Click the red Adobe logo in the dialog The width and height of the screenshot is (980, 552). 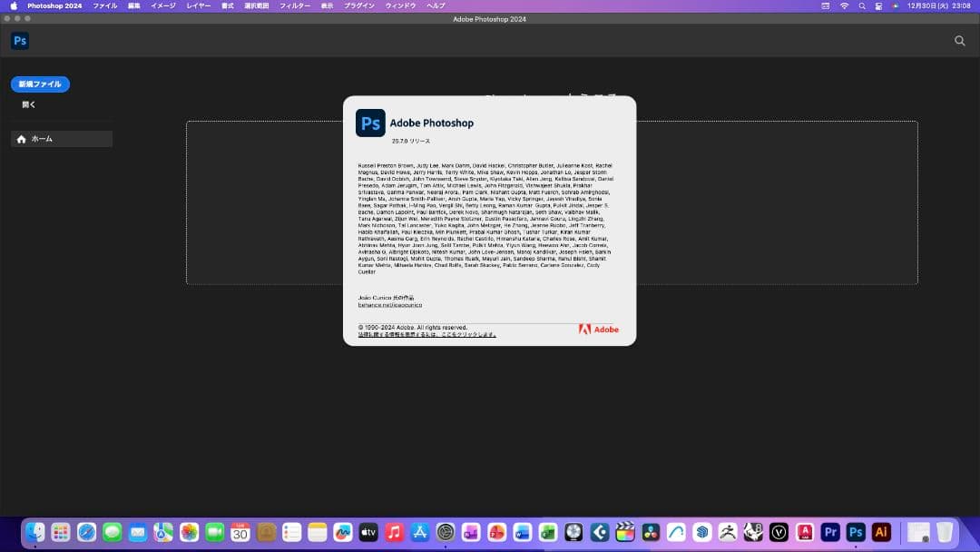599,329
